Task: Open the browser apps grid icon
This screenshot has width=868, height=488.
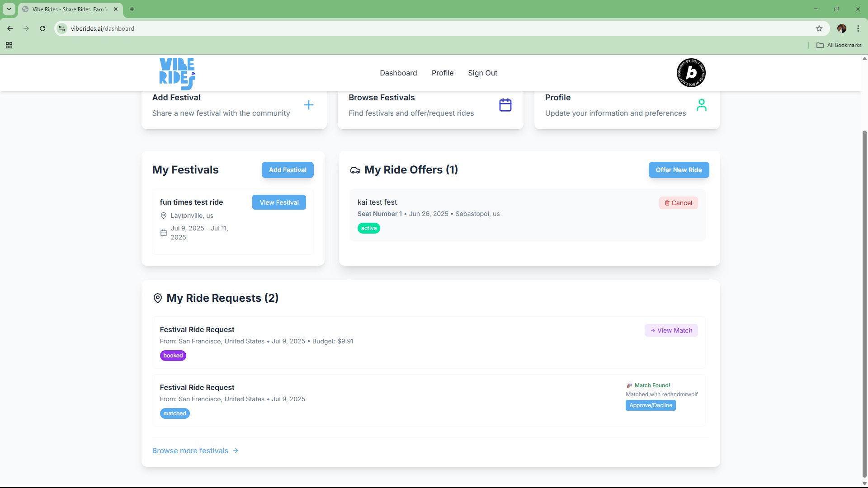Action: pos(9,45)
